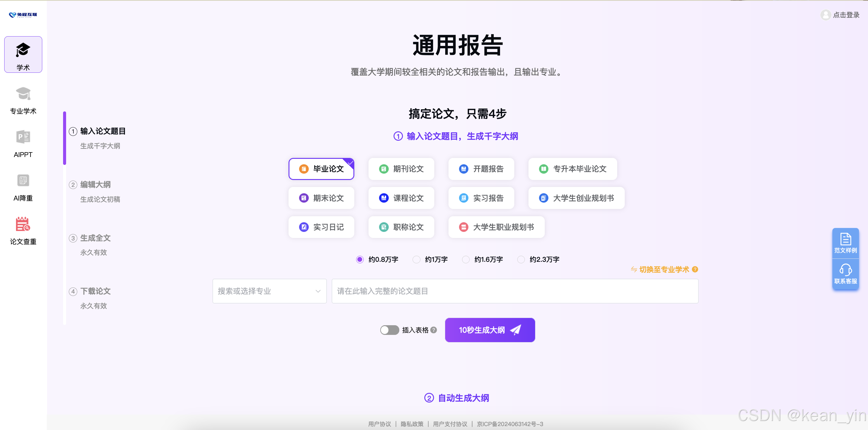
Task: Open the 搜索或选择专业 dropdown
Action: (270, 291)
